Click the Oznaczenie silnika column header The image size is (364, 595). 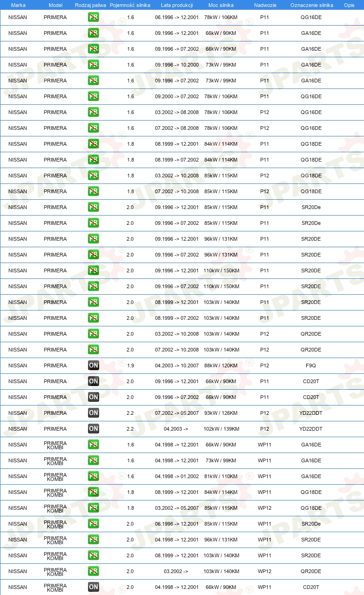click(311, 5)
